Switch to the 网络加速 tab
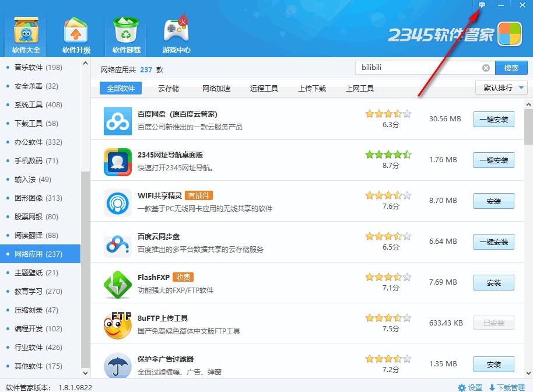533x392 pixels. pyautogui.click(x=216, y=89)
